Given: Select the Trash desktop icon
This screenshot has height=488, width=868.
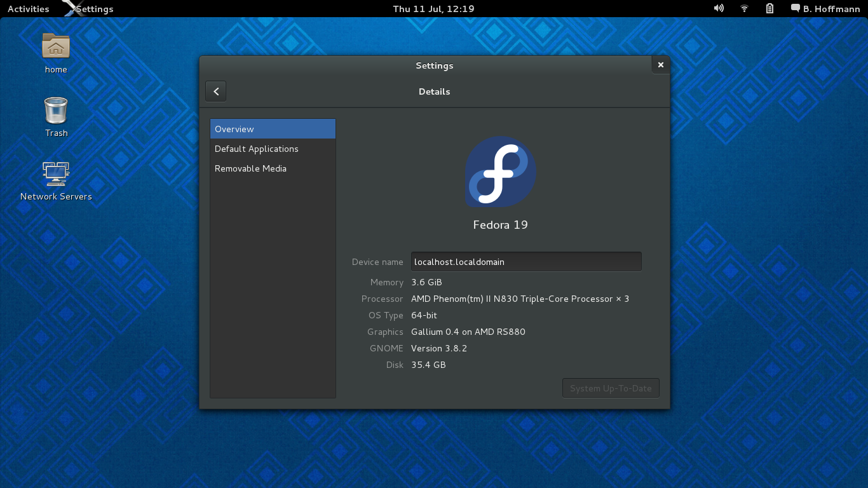Looking at the screenshot, I should [56, 116].
